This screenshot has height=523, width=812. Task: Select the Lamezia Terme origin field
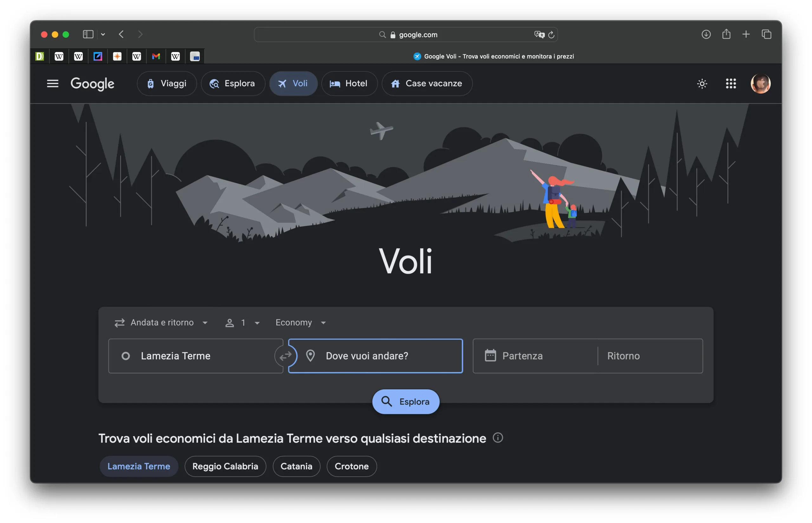coord(196,356)
